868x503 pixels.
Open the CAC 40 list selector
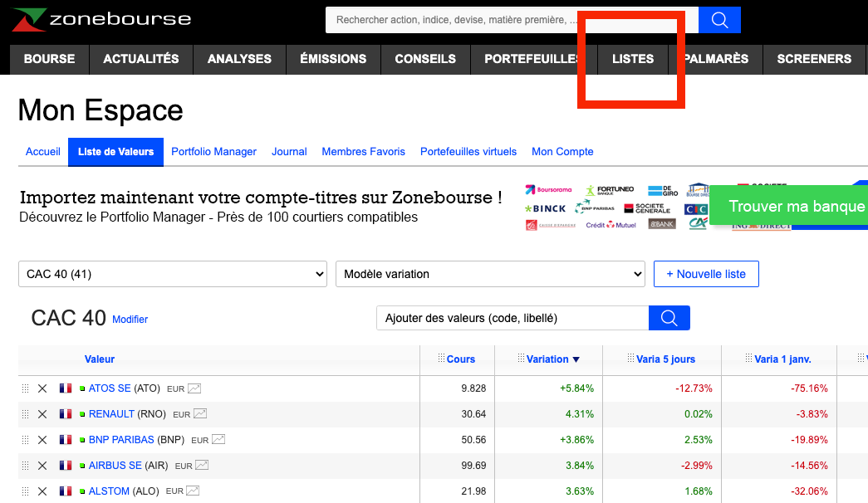(x=172, y=273)
